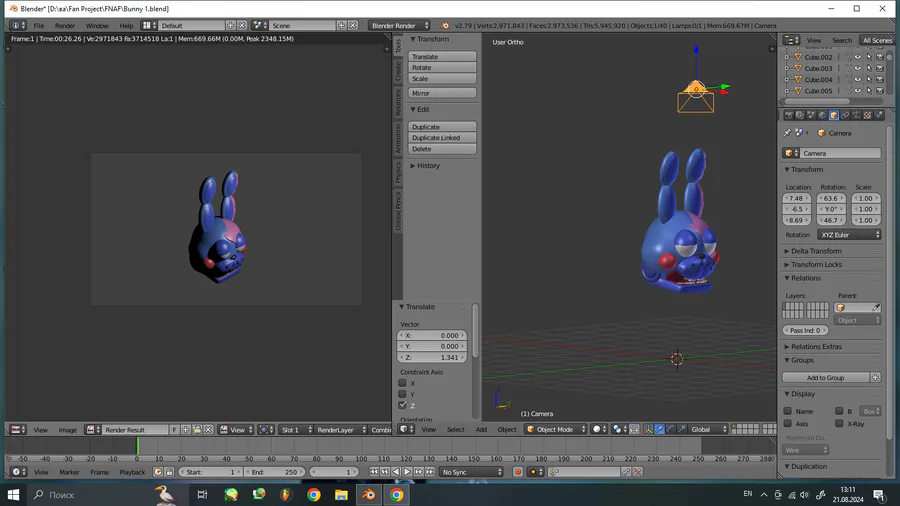Image resolution: width=900 pixels, height=506 pixels.
Task: Select the rotate manipulator arc icon
Action: coord(670,429)
